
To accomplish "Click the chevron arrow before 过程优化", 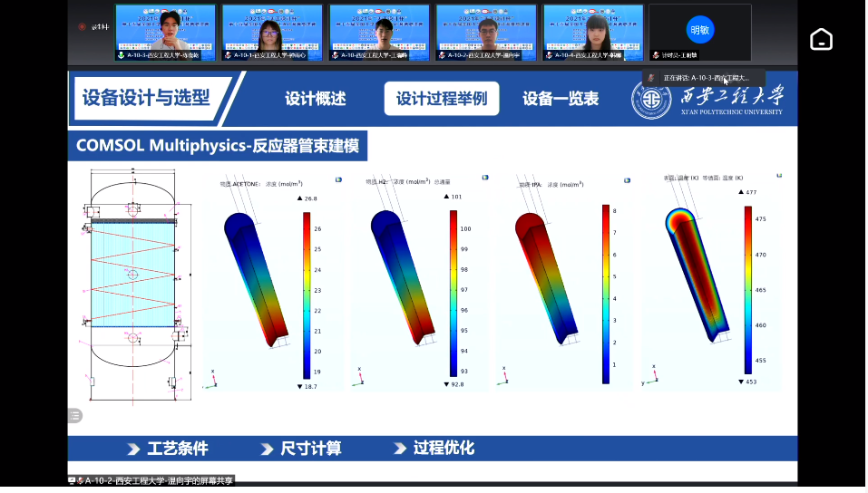I will click(400, 449).
